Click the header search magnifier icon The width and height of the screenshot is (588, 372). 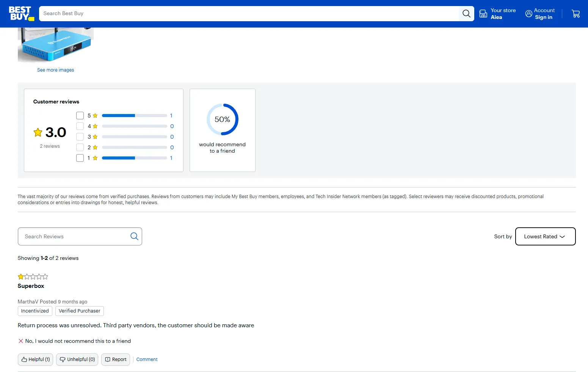click(x=466, y=14)
